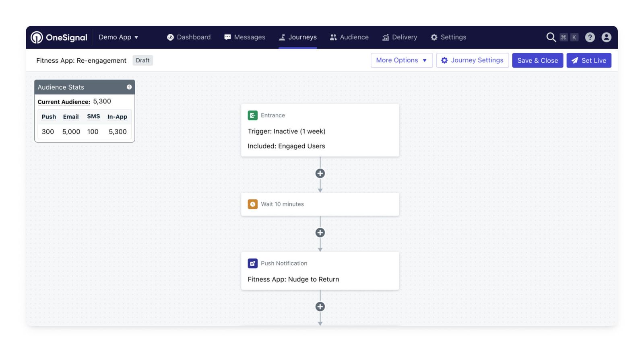
Task: Click the help question mark icon
Action: [590, 37]
